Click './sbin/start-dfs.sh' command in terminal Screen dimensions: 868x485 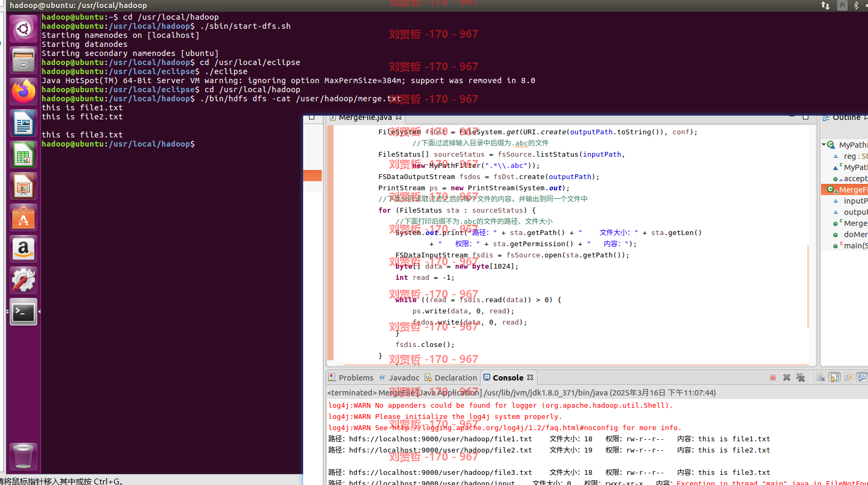(x=245, y=26)
